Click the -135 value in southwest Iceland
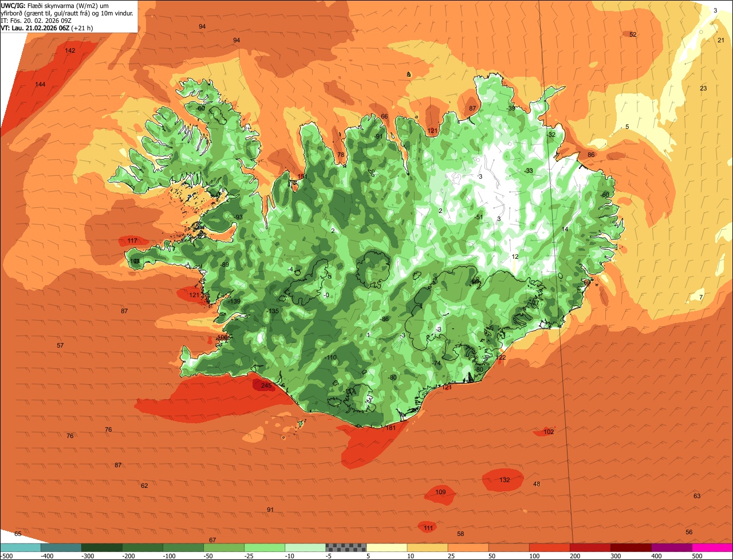 tap(273, 311)
